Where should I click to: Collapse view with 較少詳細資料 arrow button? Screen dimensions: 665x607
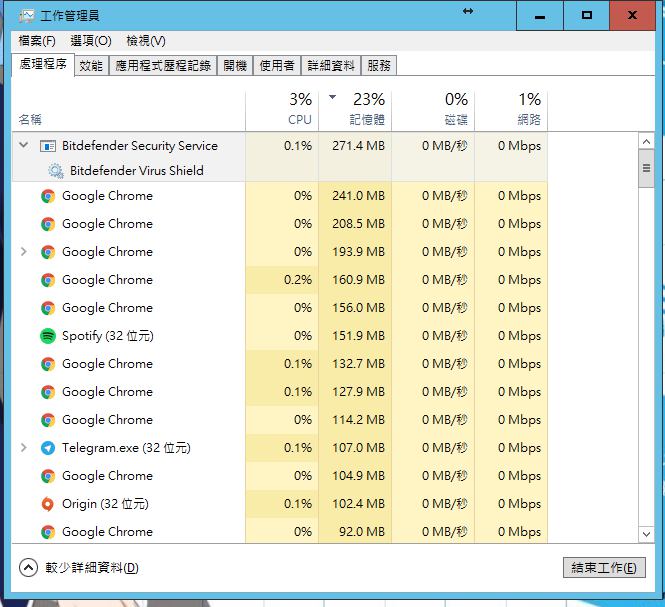pyautogui.click(x=28, y=568)
